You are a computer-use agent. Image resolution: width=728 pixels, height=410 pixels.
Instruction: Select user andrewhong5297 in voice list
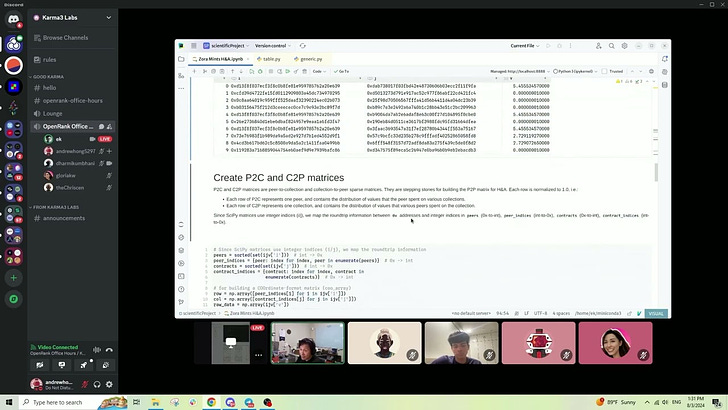pos(78,151)
